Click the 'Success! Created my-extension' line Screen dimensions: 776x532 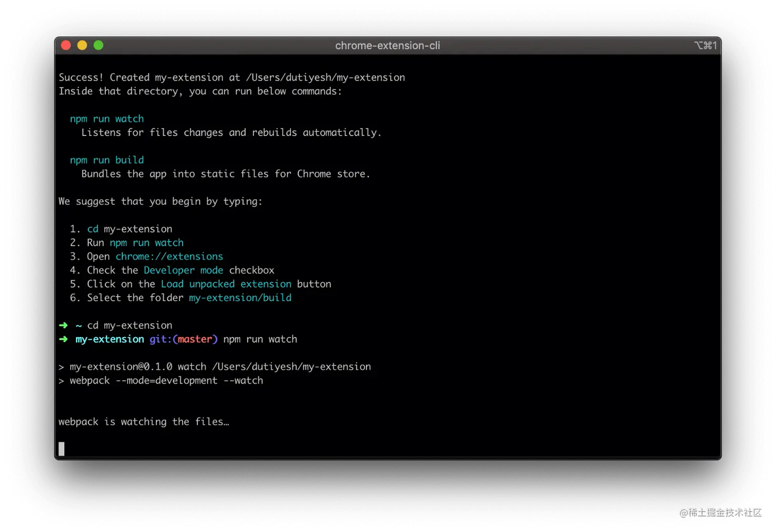232,77
